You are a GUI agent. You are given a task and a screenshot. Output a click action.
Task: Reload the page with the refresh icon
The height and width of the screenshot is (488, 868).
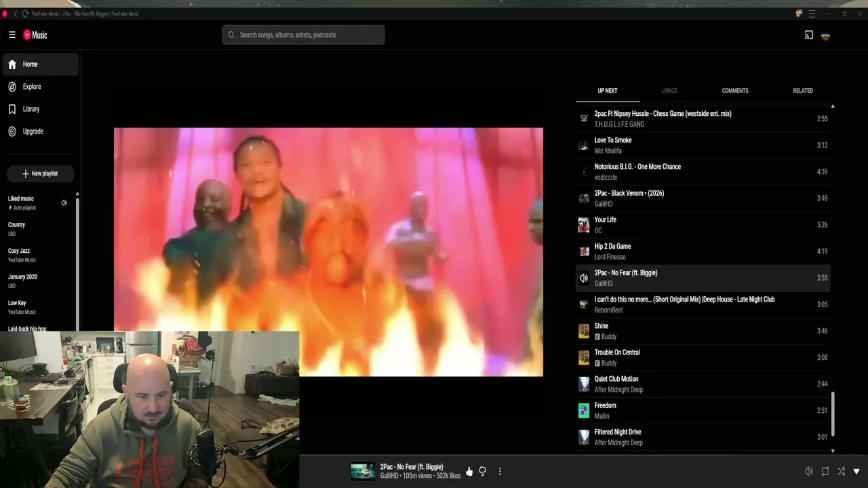pos(25,14)
